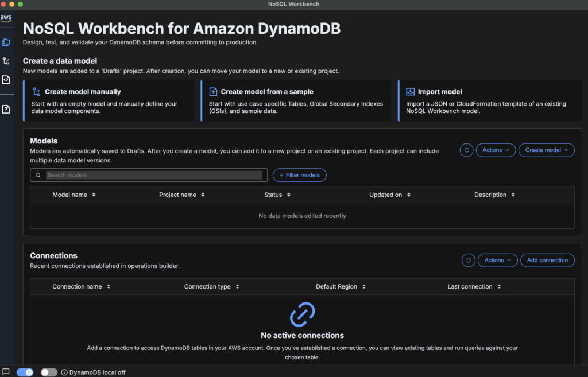This screenshot has width=588, height=377.
Task: Click the feedback icon in status bar
Action: [x=6, y=372]
